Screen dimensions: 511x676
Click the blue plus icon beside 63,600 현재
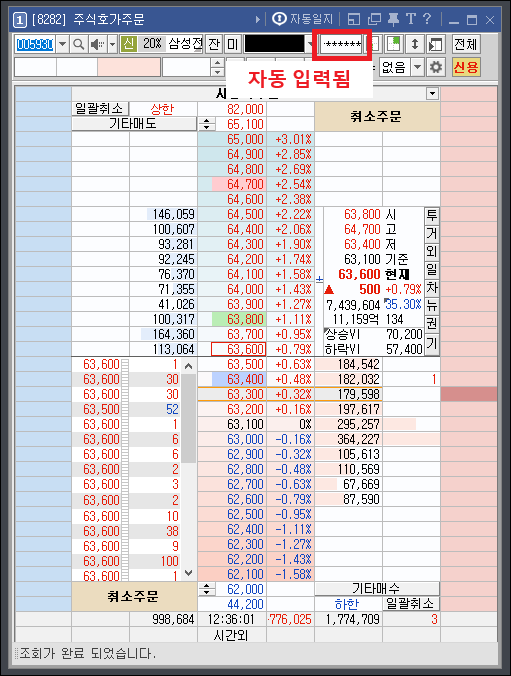(320, 279)
